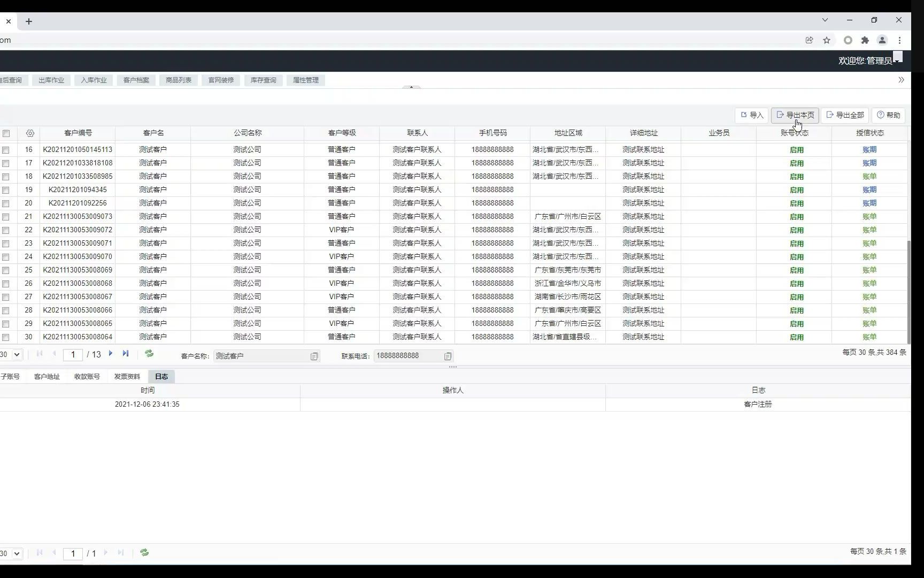Sort by the 客户等级 column header

(x=342, y=133)
